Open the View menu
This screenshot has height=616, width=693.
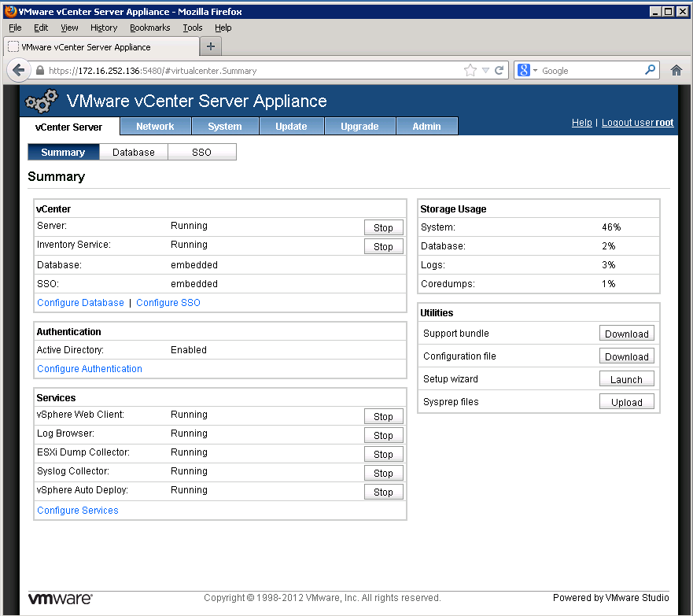click(x=69, y=28)
